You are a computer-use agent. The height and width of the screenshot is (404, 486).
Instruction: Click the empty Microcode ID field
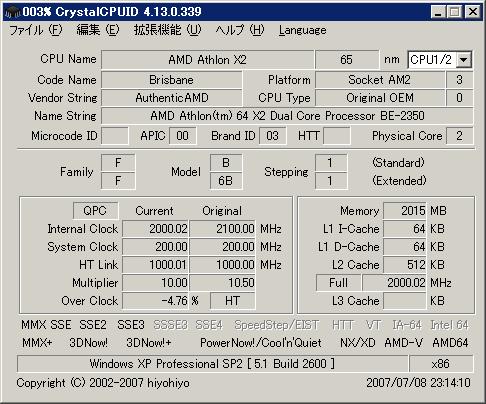(x=115, y=136)
